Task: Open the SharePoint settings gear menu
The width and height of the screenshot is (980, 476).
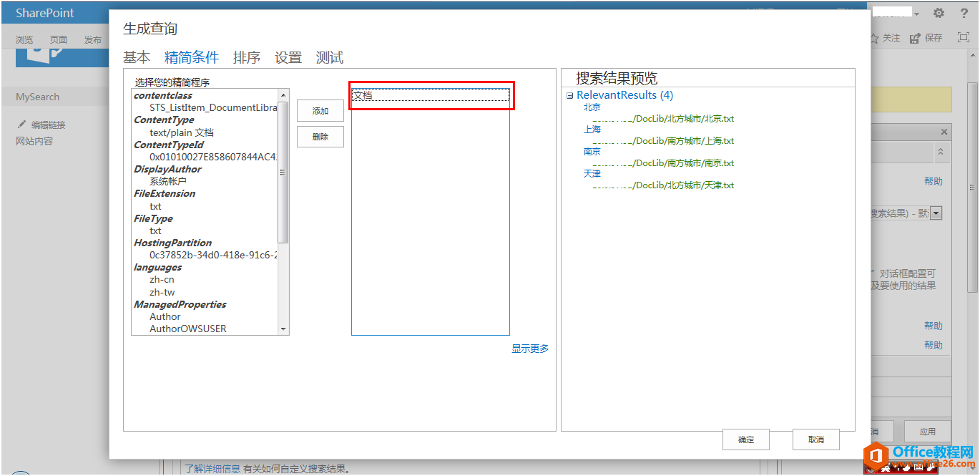Action: (x=939, y=13)
